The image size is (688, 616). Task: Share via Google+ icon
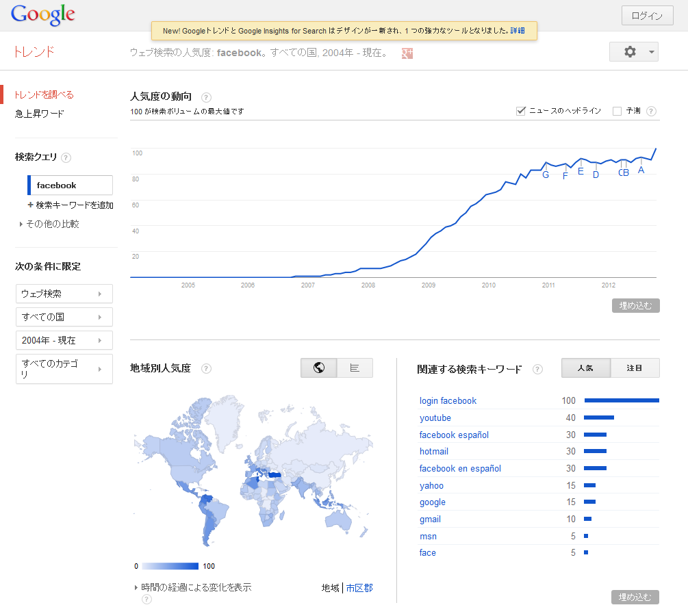[x=407, y=53]
